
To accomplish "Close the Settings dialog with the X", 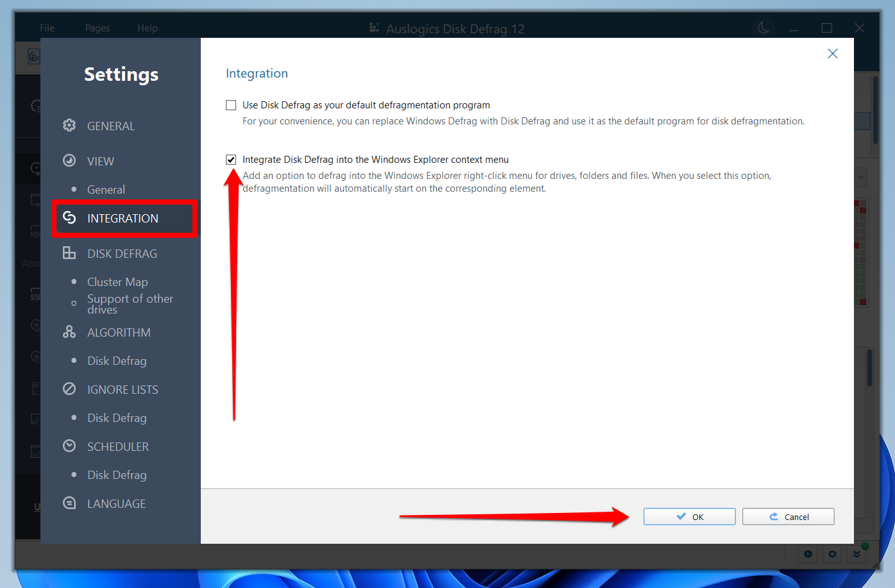I will click(833, 54).
